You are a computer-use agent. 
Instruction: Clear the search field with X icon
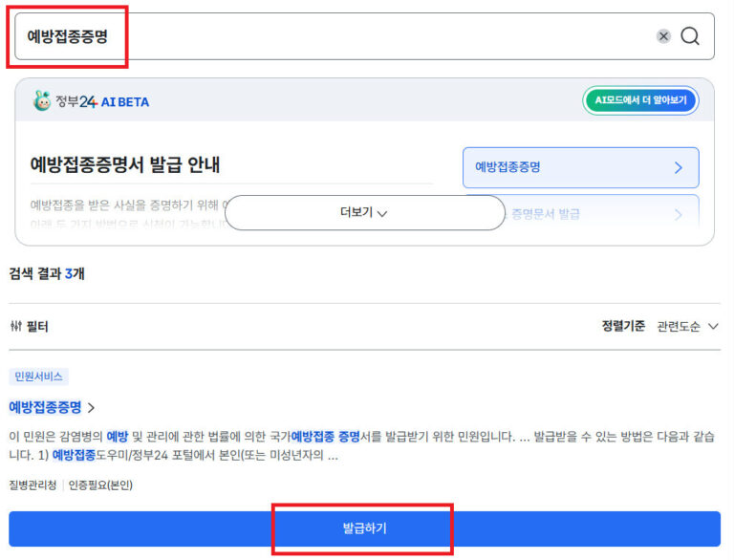click(x=663, y=36)
